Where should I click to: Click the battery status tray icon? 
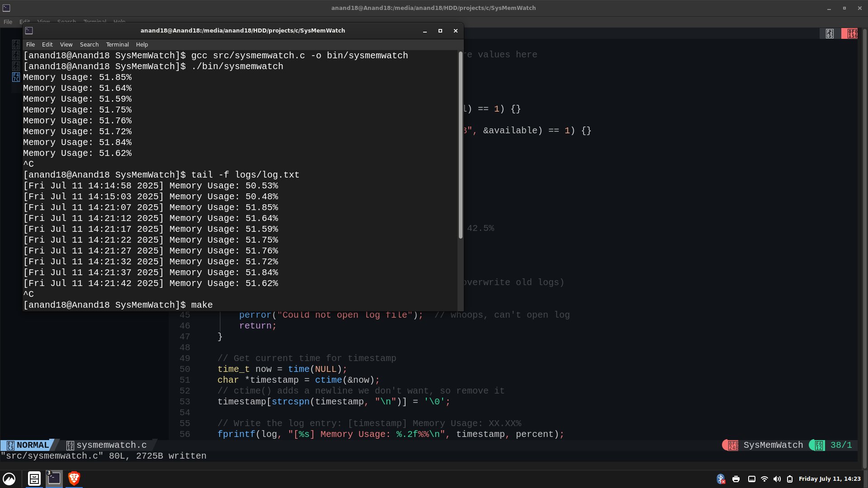point(790,479)
